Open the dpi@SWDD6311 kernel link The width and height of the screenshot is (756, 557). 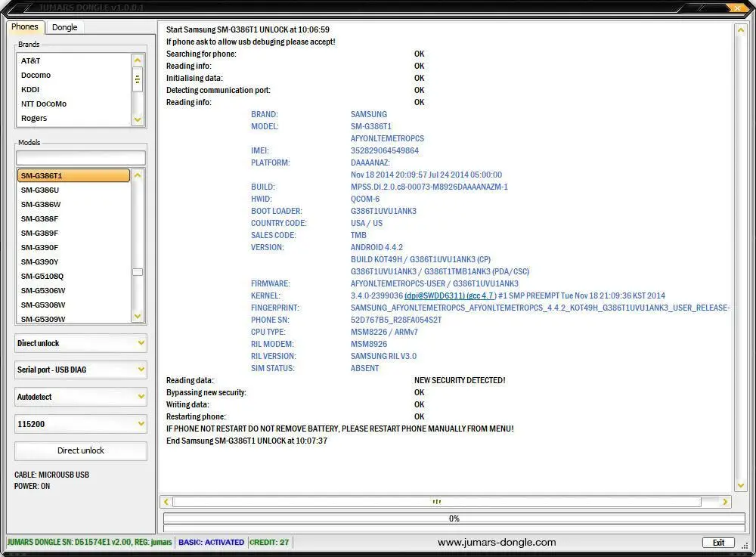[x=435, y=296]
